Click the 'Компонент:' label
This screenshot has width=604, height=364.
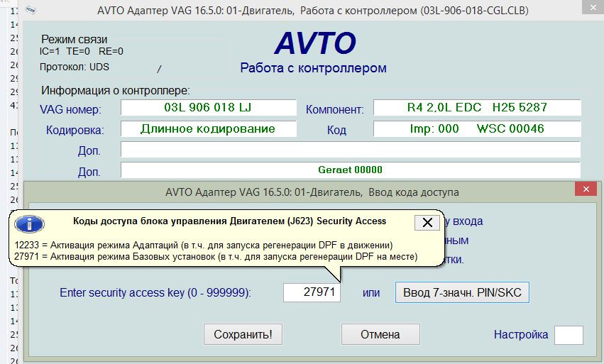(x=335, y=109)
